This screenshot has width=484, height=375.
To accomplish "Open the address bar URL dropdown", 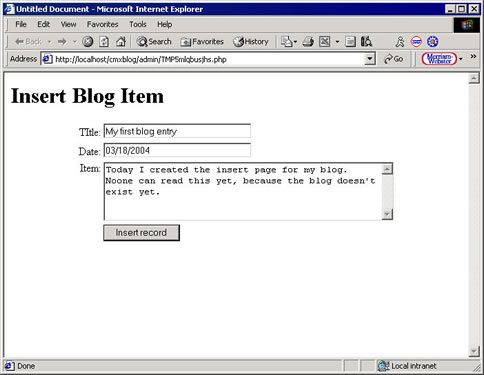I will pyautogui.click(x=369, y=59).
